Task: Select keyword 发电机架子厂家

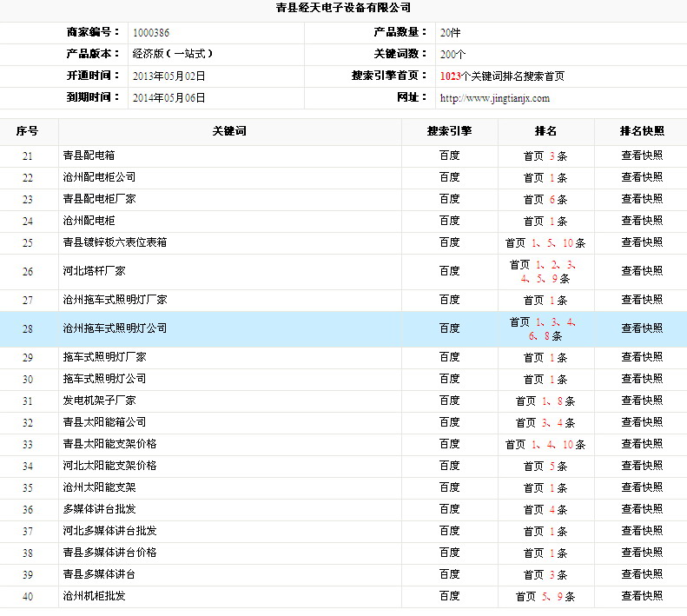Action: point(100,401)
